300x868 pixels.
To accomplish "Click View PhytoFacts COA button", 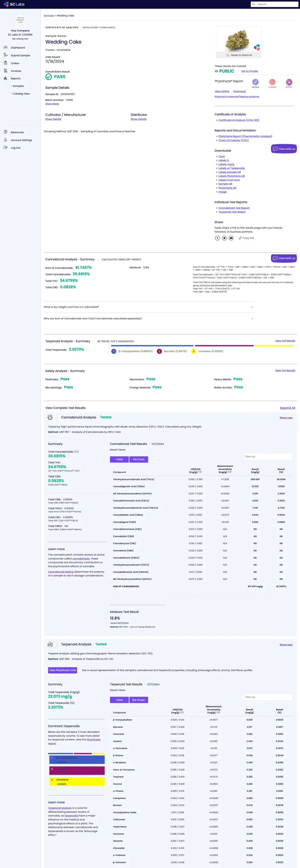I will (63, 670).
